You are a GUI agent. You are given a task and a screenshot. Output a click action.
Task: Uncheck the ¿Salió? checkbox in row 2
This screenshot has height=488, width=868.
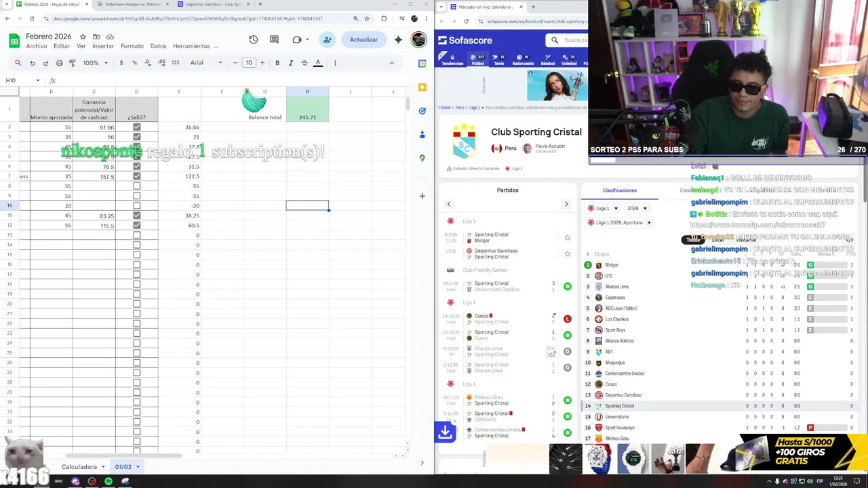136,127
